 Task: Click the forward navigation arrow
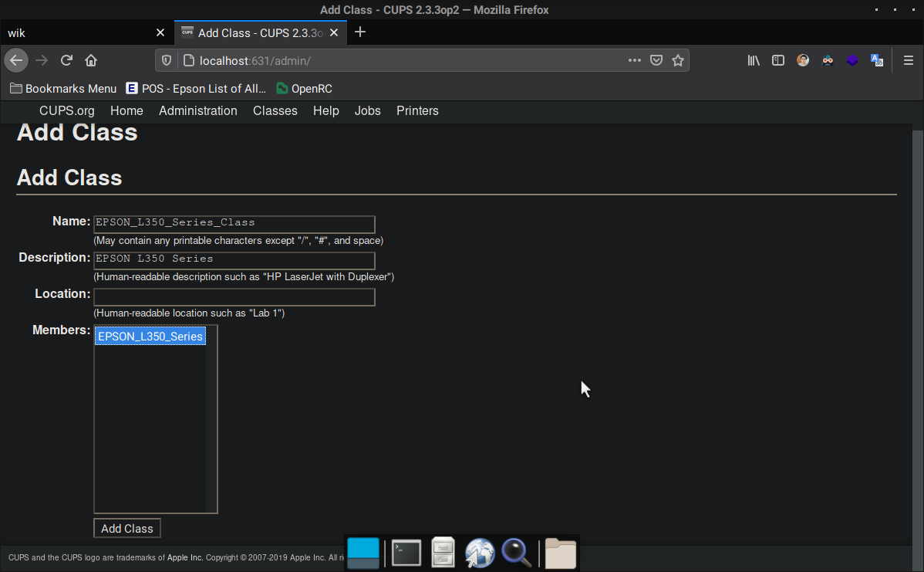tap(41, 60)
